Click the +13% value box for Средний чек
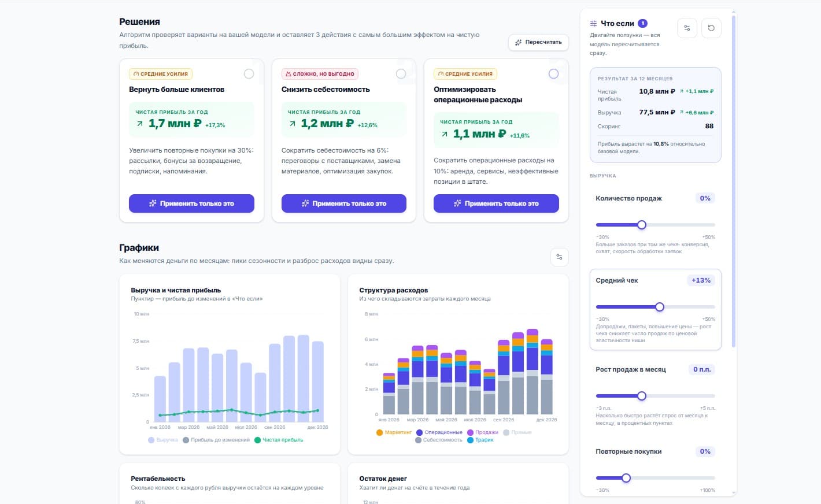Screen dimensions: 821x504 [701, 280]
